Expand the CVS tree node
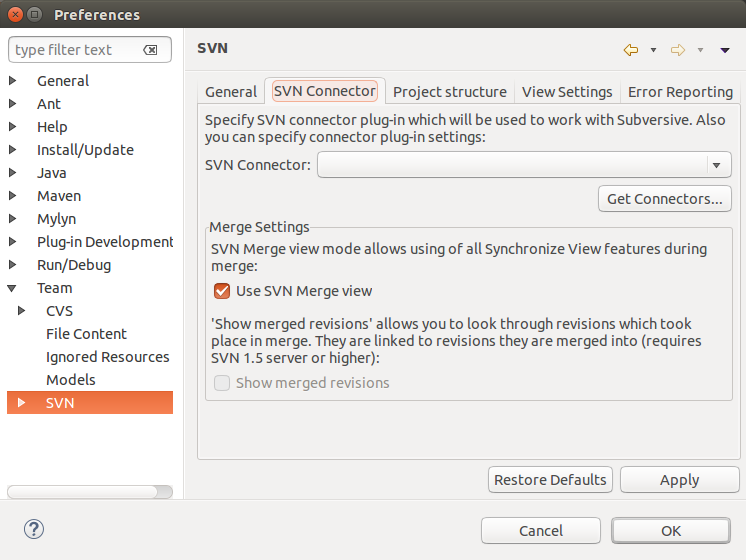Screen dimensions: 746x560 [21, 311]
